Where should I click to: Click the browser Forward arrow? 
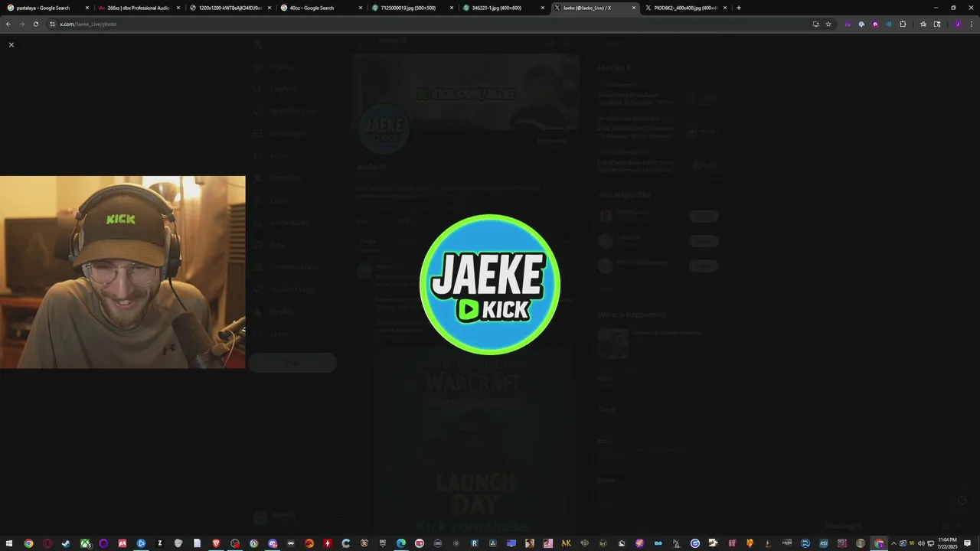coord(21,24)
